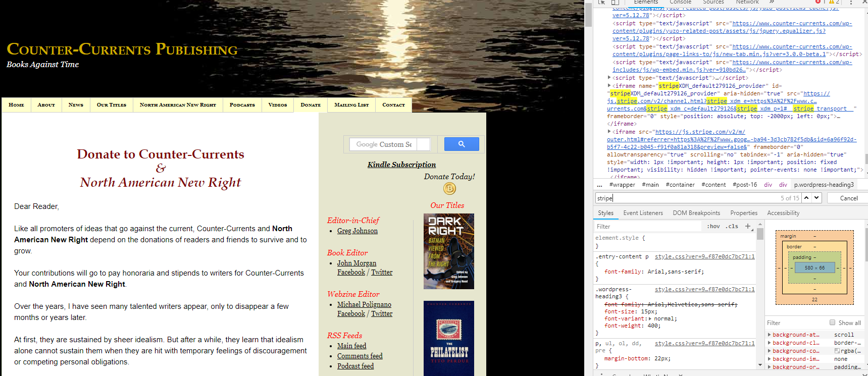
Task: Add a new style rule plus icon
Action: 748,226
